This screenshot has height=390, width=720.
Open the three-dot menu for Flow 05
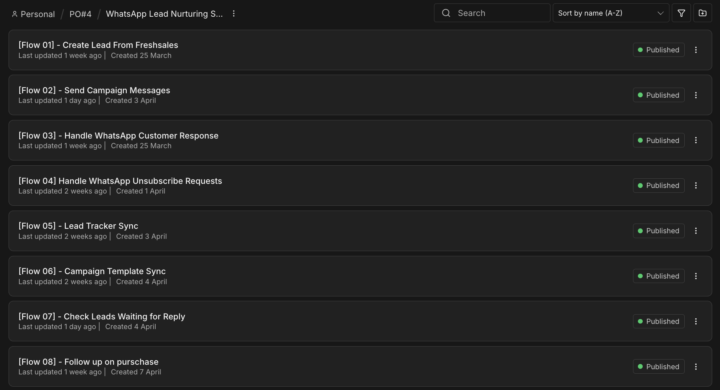coord(696,231)
